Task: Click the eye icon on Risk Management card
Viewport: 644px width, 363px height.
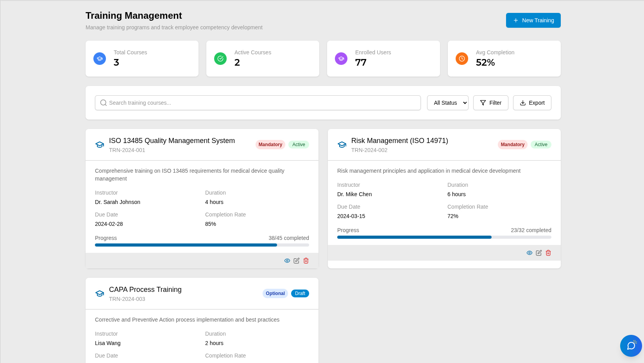Action: (530, 253)
